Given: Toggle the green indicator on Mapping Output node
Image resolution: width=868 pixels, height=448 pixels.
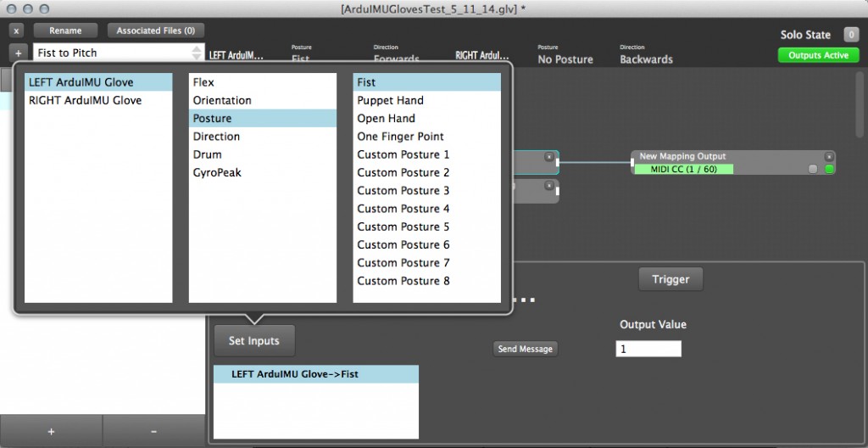Looking at the screenshot, I should click(x=829, y=169).
